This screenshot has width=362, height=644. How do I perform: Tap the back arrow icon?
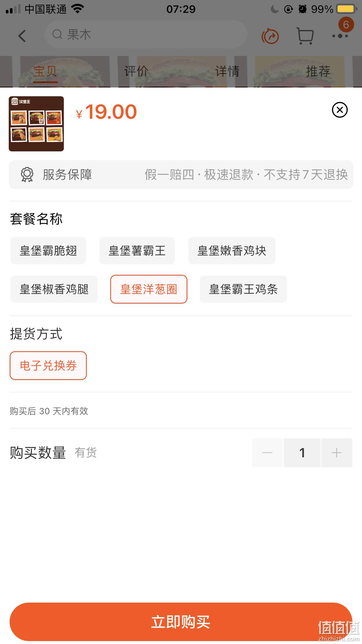point(22,36)
